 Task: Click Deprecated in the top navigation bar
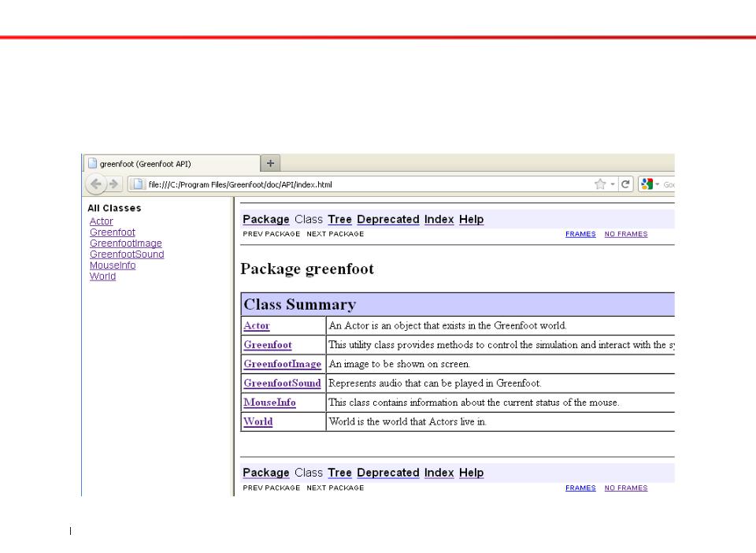click(x=388, y=219)
